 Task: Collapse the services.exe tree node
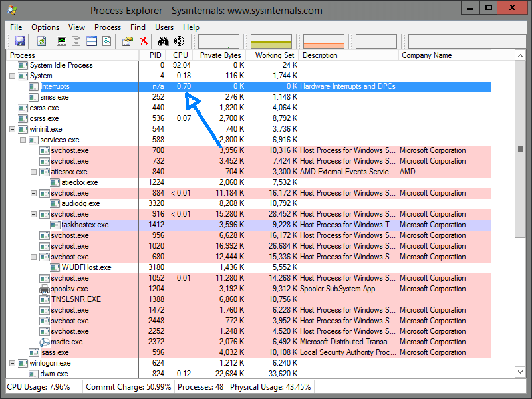[23, 140]
